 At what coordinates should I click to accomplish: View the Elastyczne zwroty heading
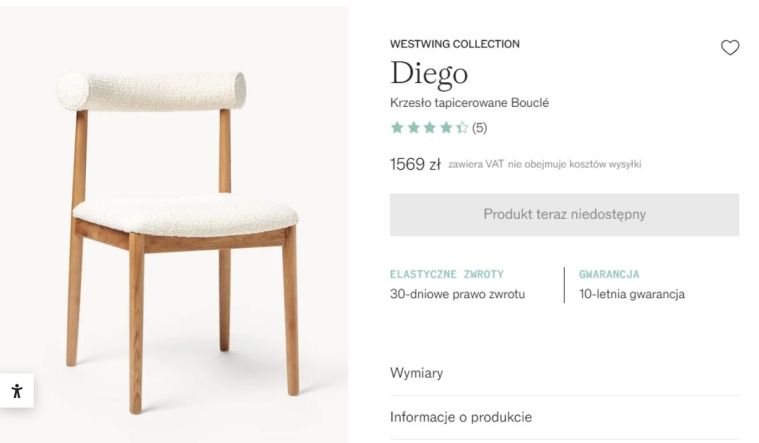[x=447, y=274]
